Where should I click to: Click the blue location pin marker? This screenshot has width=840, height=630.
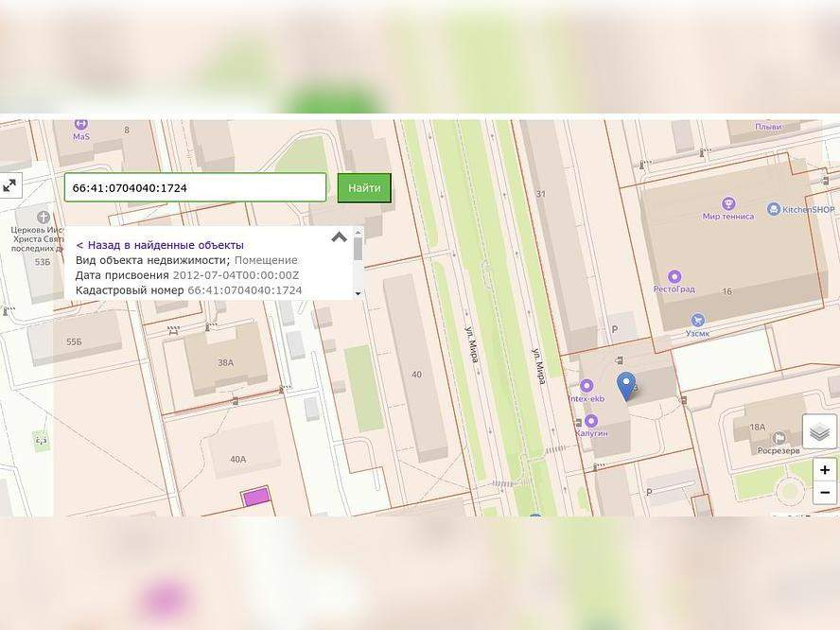pos(625,386)
